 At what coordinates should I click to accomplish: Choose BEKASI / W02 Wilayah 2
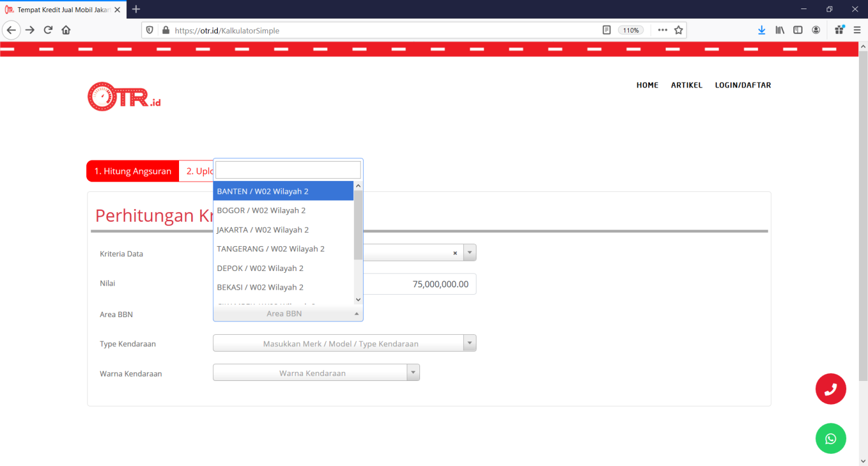tap(283, 287)
